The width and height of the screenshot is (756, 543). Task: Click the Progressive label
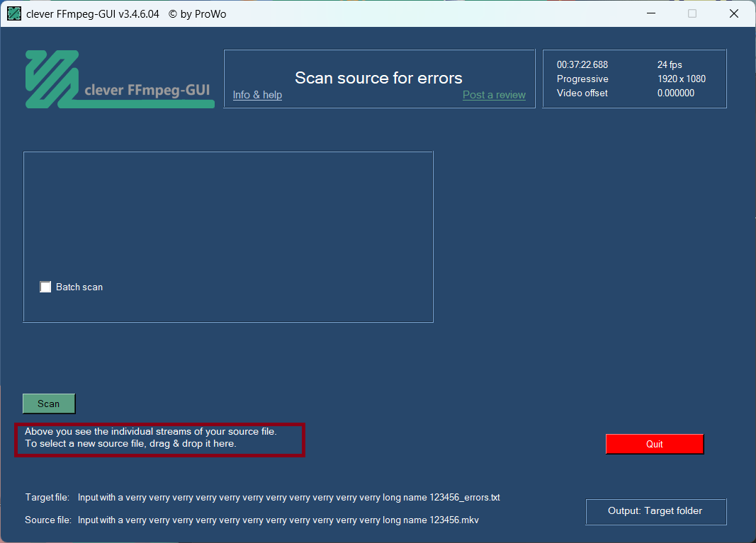pyautogui.click(x=582, y=79)
